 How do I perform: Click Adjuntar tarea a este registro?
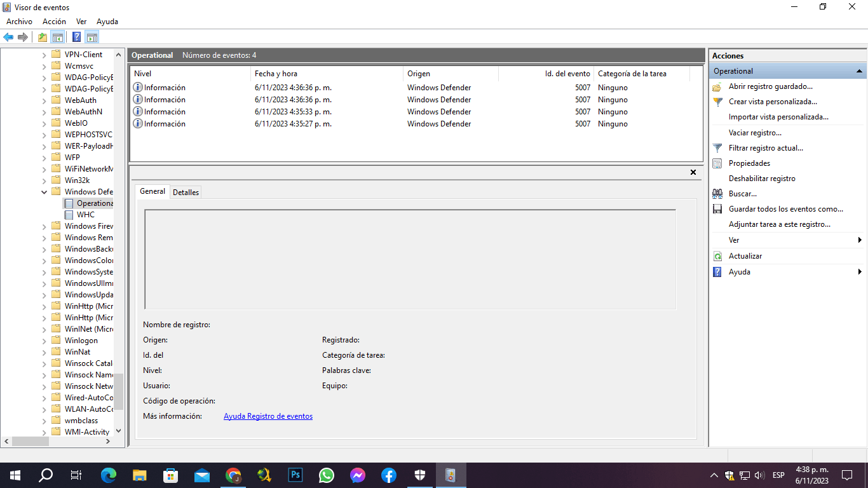click(780, 224)
